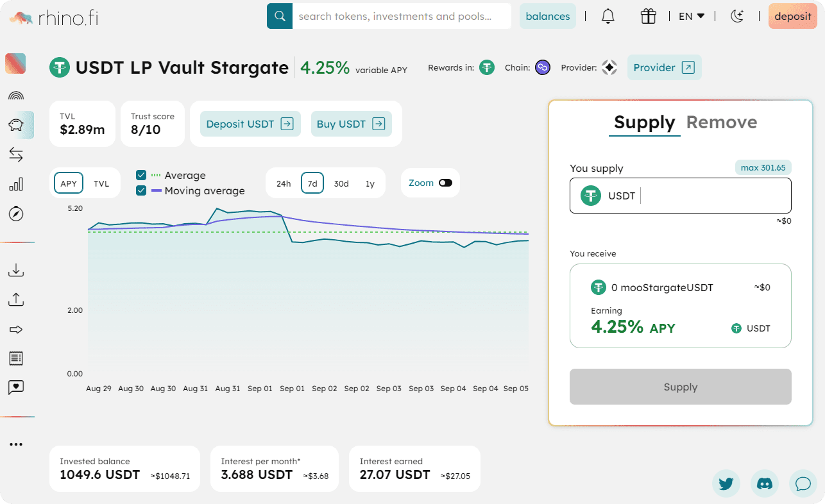Click the Invested balance 1049.6 USDT card

[x=124, y=469]
